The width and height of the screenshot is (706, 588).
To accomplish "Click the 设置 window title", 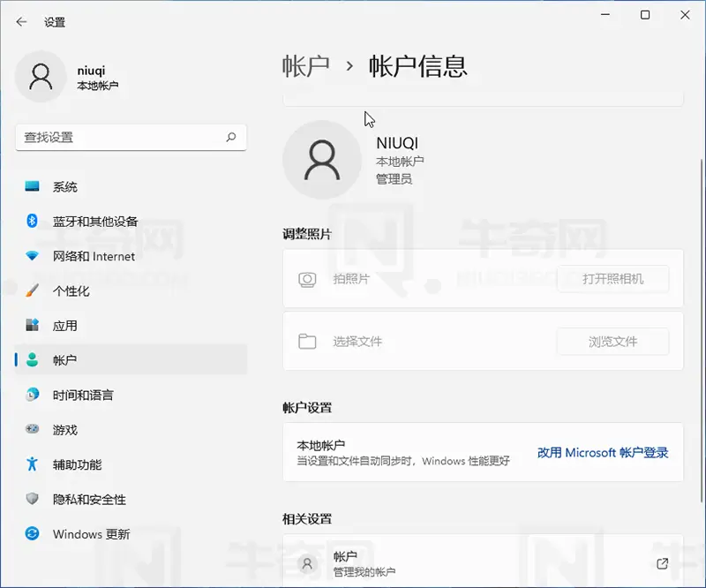I will tap(55, 22).
